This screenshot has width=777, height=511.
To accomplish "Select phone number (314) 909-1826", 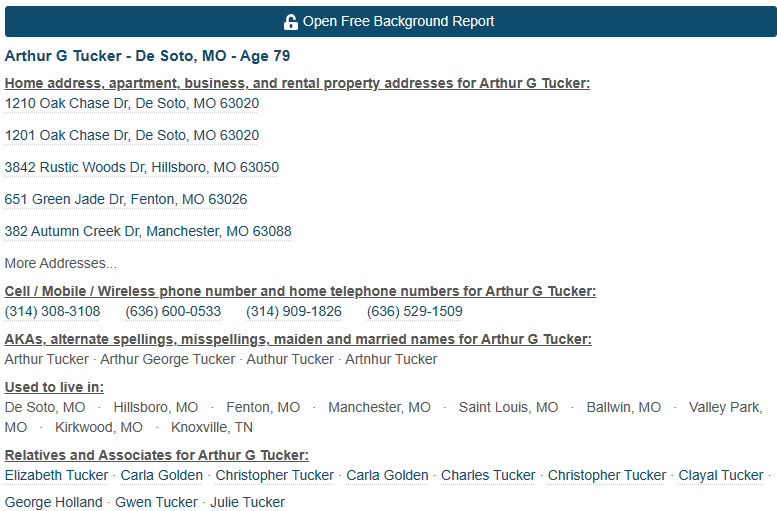I will pyautogui.click(x=294, y=311).
